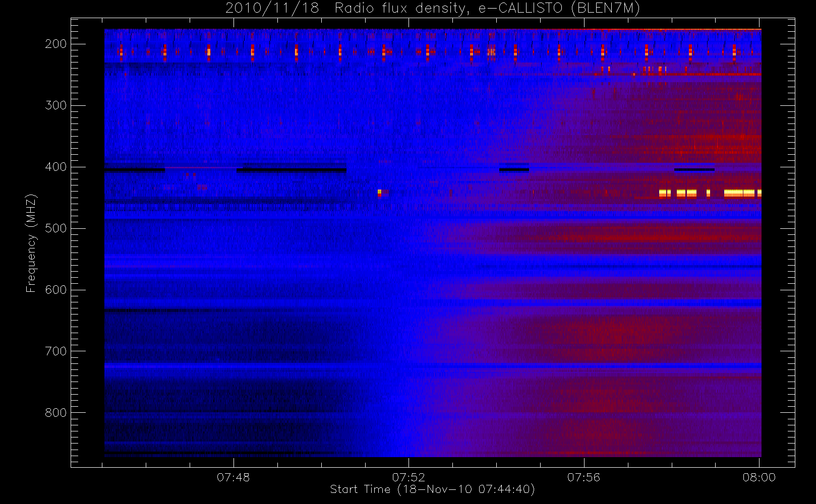The width and height of the screenshot is (816, 504).
Task: Click the 'Frequency (MHZ)' axis title
Action: 31,243
